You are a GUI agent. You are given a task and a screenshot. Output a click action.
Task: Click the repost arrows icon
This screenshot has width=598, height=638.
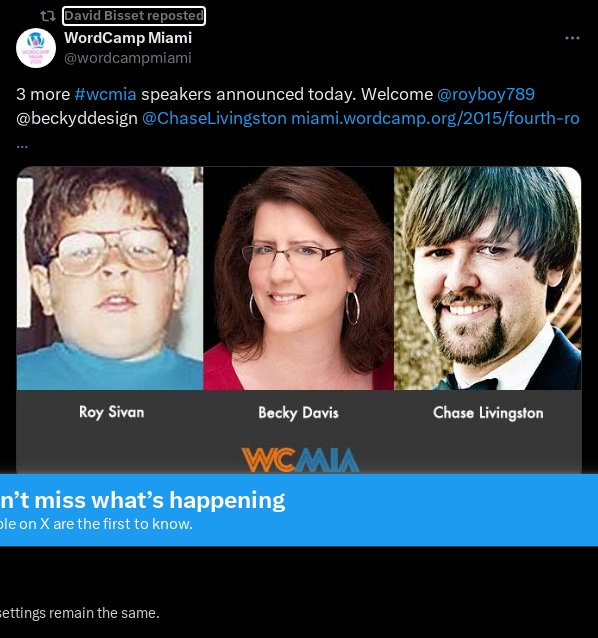pos(48,16)
